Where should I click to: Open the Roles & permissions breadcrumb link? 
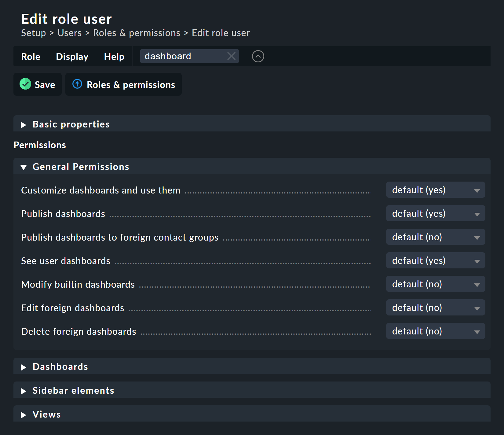137,33
